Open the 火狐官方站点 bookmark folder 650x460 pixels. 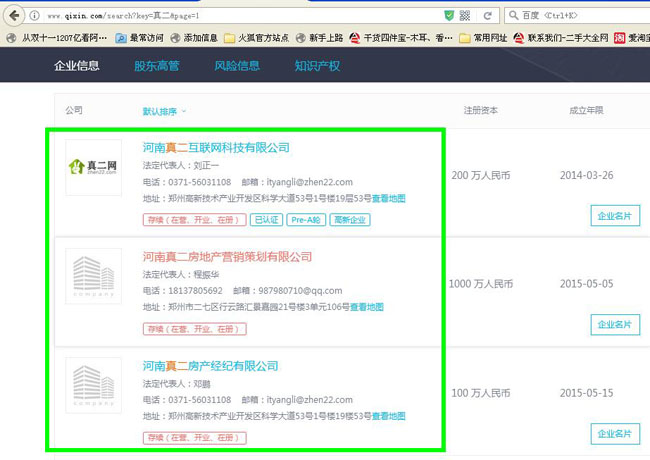[256, 38]
